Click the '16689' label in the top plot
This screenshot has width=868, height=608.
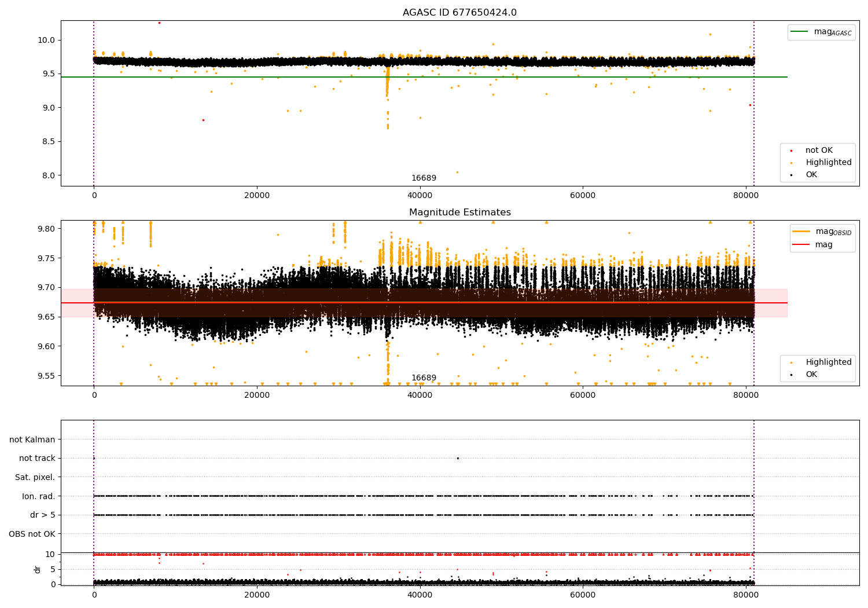coord(424,178)
